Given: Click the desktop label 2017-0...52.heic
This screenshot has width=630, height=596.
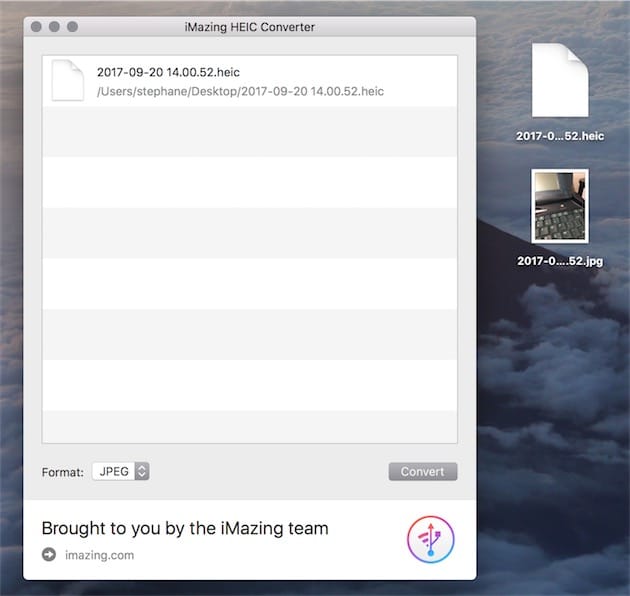Looking at the screenshot, I should pyautogui.click(x=560, y=136).
